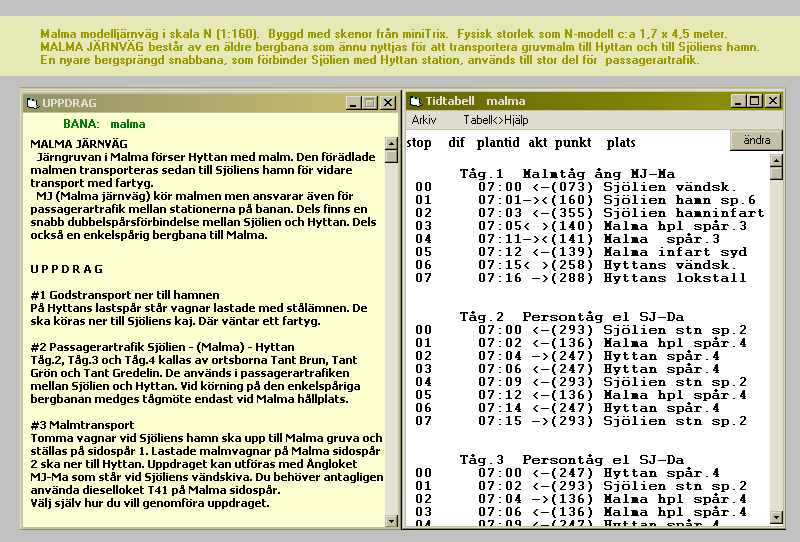This screenshot has width=800, height=542.
Task: Select the Tåg.1 Malmtåg ång MJ-Ma header
Action: click(567, 173)
